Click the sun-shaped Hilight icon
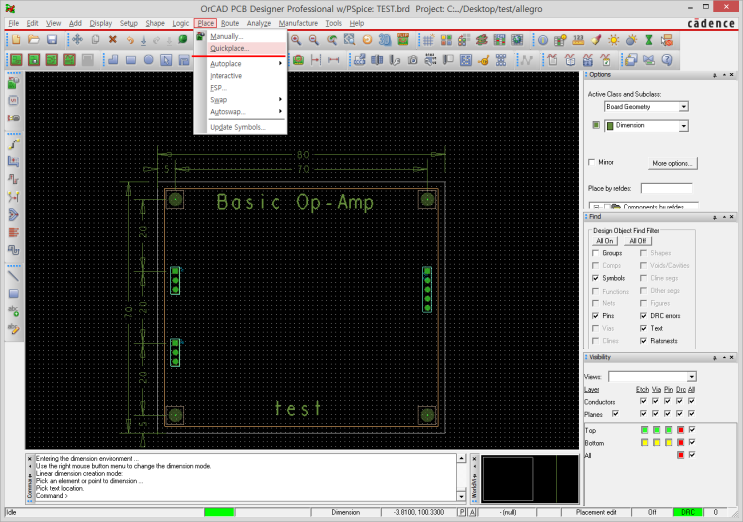Screen dimensions: 743x522 click(x=614, y=40)
